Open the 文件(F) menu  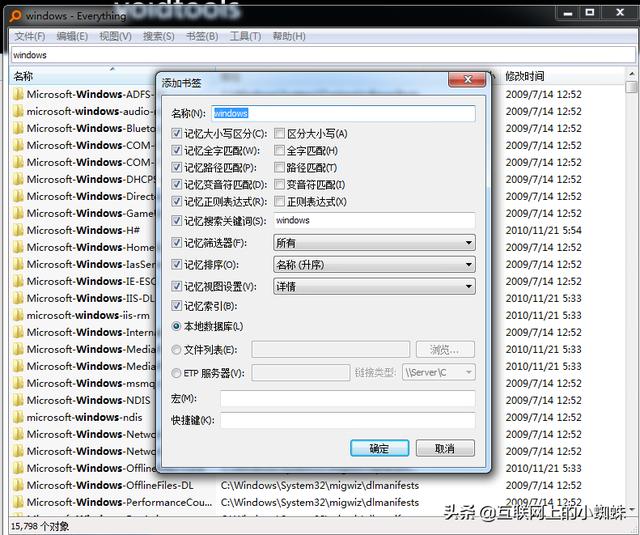(30, 37)
